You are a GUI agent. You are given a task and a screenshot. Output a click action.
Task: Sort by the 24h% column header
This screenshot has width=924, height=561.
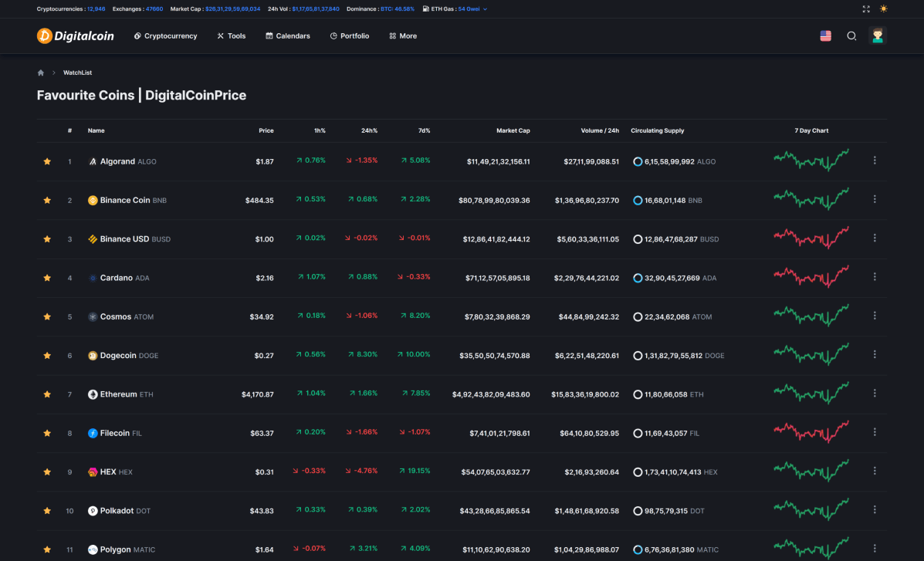[370, 131]
